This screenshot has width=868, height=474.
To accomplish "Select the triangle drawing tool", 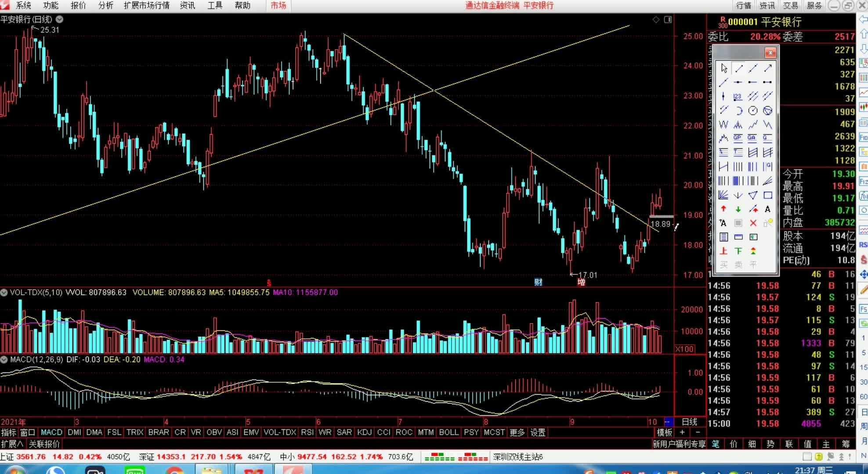I will pos(753,195).
